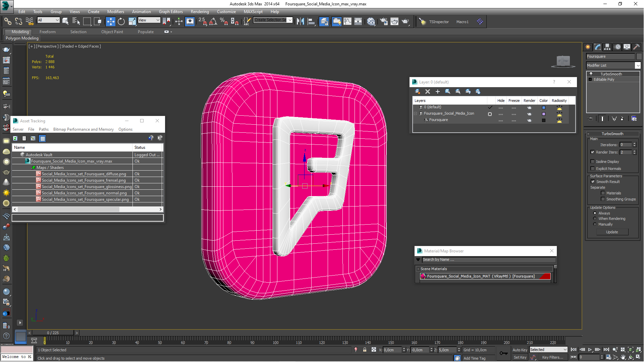The width and height of the screenshot is (644, 362).
Task: Click the Mirror tool icon
Action: (300, 22)
